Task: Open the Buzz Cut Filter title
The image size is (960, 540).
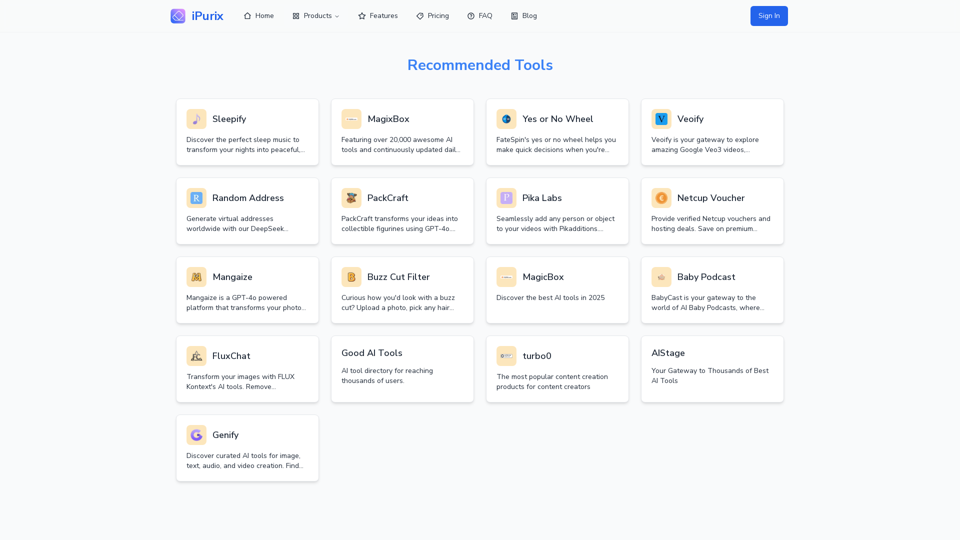Action: [x=399, y=277]
